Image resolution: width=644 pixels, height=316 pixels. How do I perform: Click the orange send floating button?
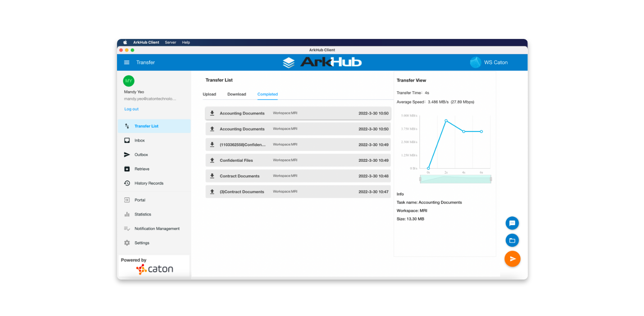(512, 259)
